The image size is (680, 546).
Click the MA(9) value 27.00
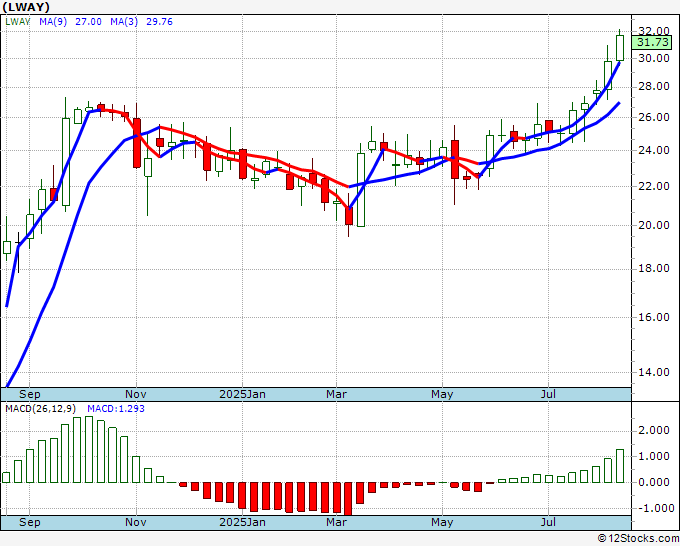point(88,22)
